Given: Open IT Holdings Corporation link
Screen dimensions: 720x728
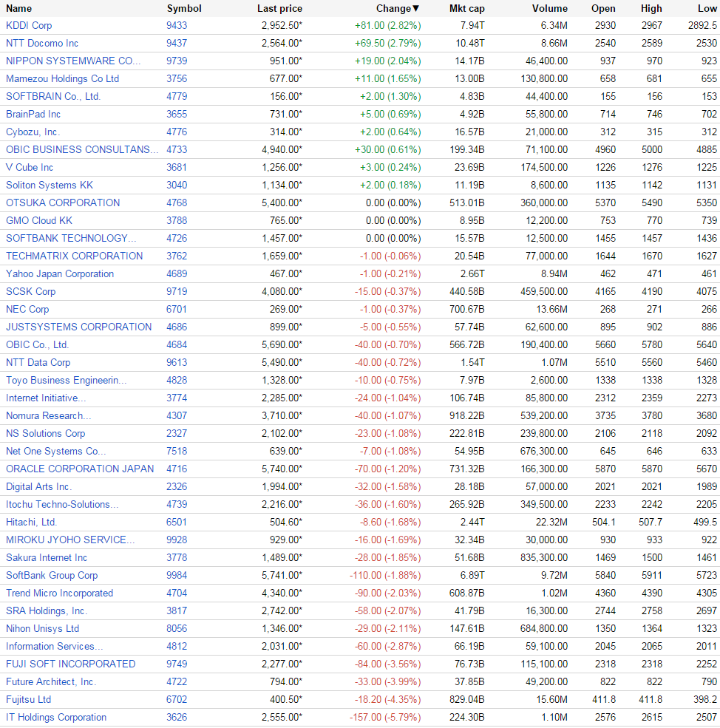Looking at the screenshot, I should coord(56,718).
